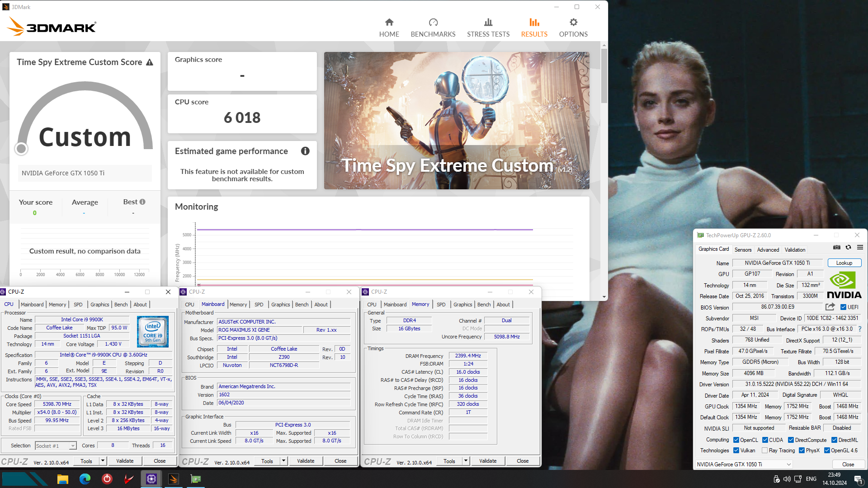Open the Socket #1 selection dropdown
The image size is (868, 488).
[56, 446]
